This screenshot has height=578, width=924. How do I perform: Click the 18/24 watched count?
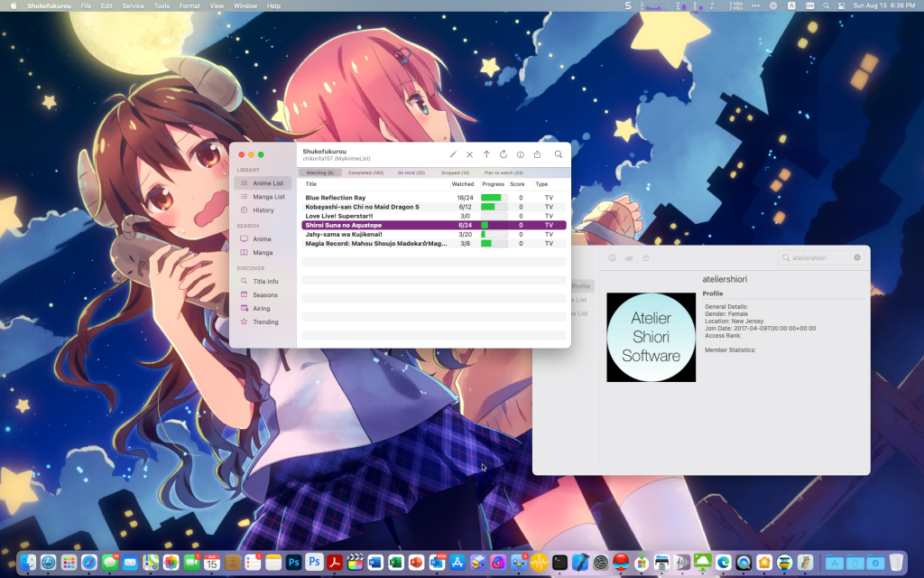pos(465,198)
